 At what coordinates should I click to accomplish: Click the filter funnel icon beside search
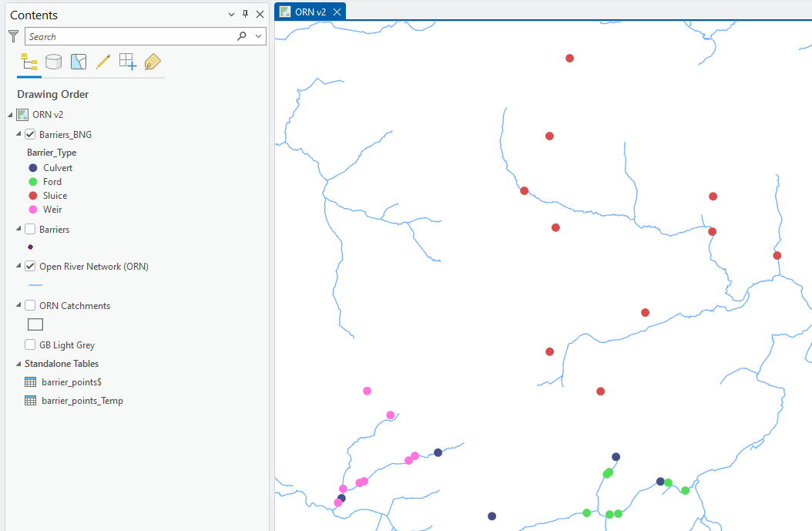(x=13, y=36)
